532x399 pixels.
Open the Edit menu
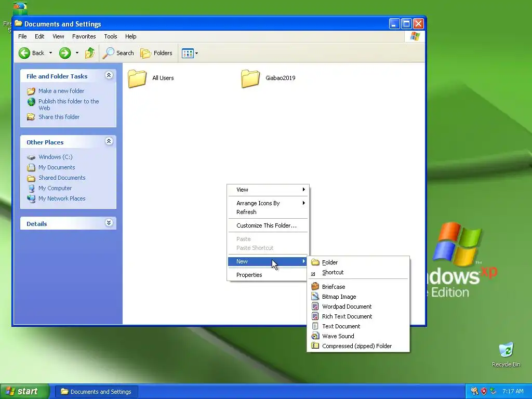(39, 36)
